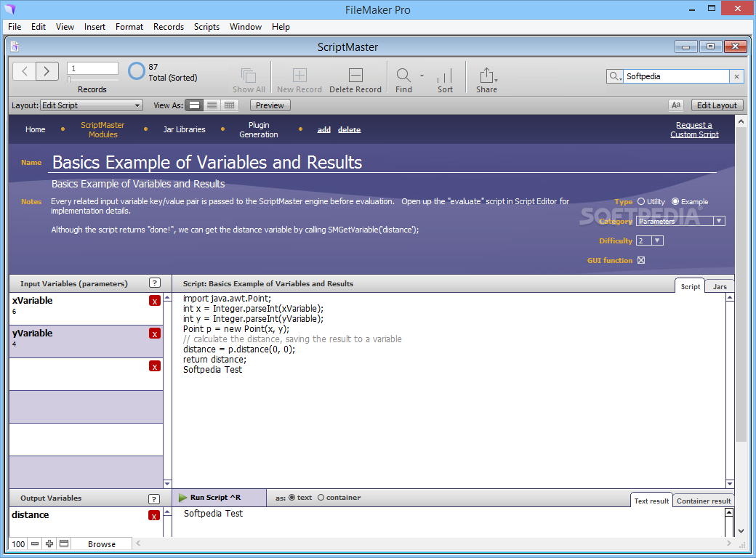
Task: Open Find magnifier tool
Action: point(403,75)
